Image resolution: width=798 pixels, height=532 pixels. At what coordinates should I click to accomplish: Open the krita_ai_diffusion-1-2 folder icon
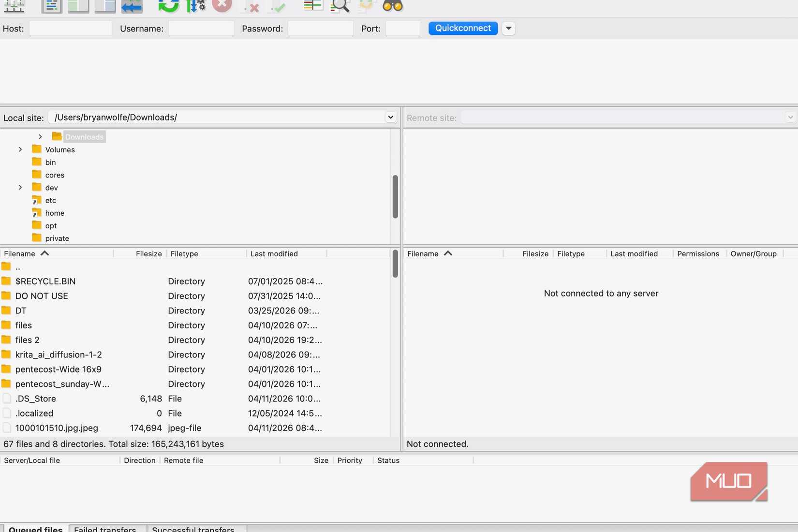click(6, 355)
